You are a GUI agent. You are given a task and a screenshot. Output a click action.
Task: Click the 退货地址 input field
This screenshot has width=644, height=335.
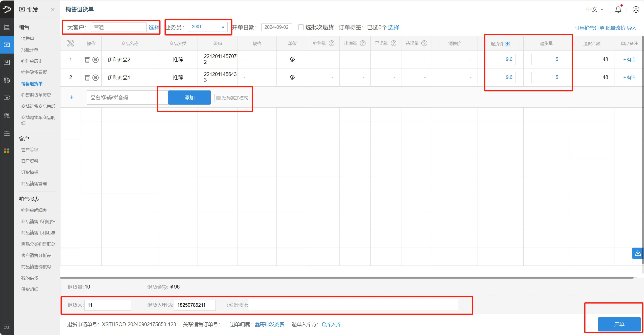(353, 305)
